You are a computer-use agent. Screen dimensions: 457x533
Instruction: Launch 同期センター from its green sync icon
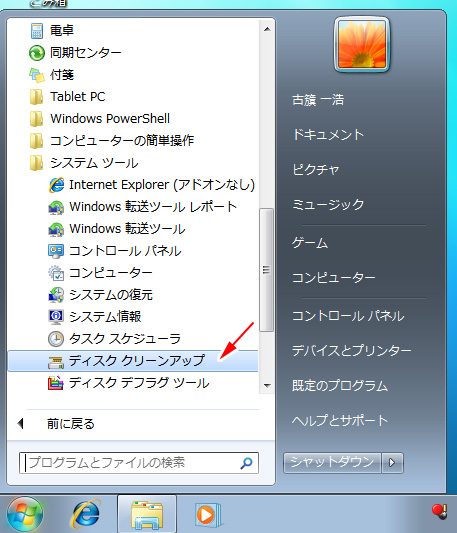[x=36, y=53]
